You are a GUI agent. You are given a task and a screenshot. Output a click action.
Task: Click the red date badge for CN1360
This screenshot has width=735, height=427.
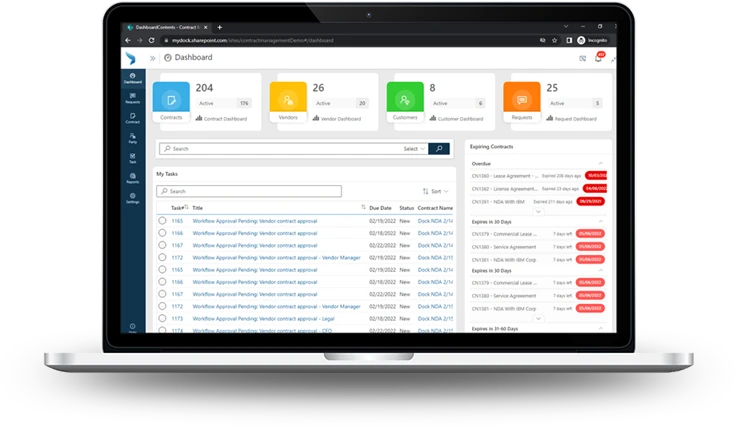(x=596, y=176)
